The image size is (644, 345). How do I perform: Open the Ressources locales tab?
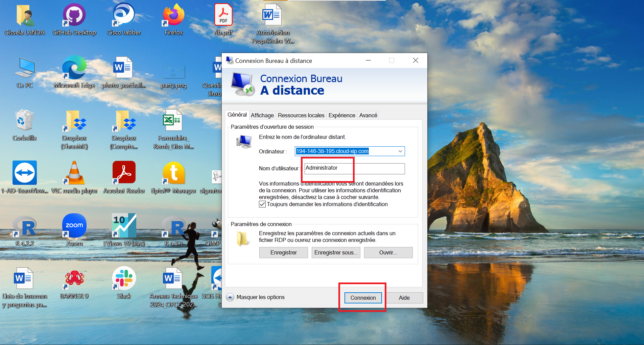click(301, 116)
